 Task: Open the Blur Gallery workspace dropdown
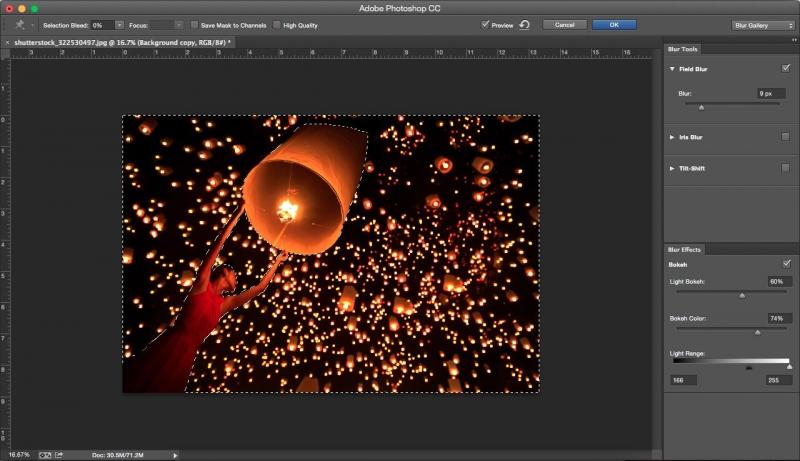(763, 24)
